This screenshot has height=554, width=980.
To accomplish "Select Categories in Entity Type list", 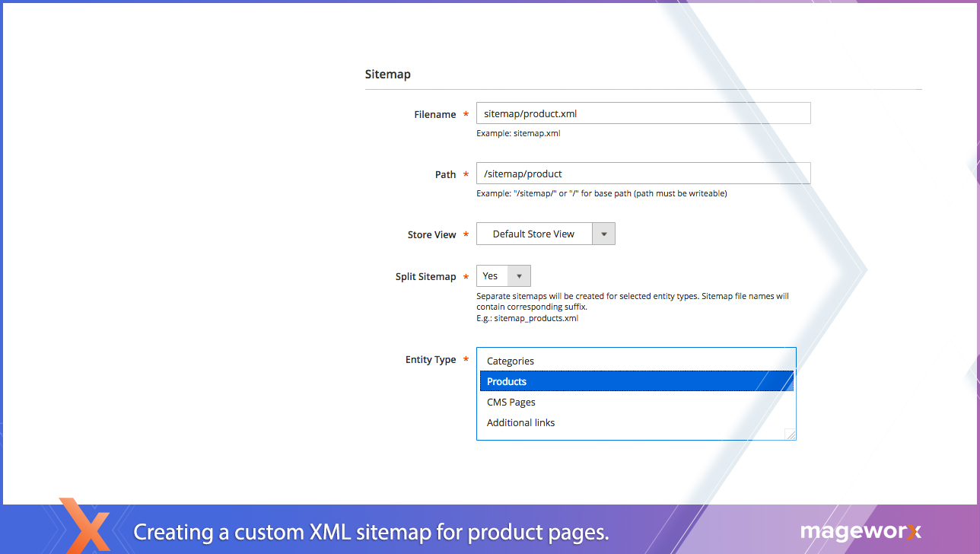I will tap(636, 361).
